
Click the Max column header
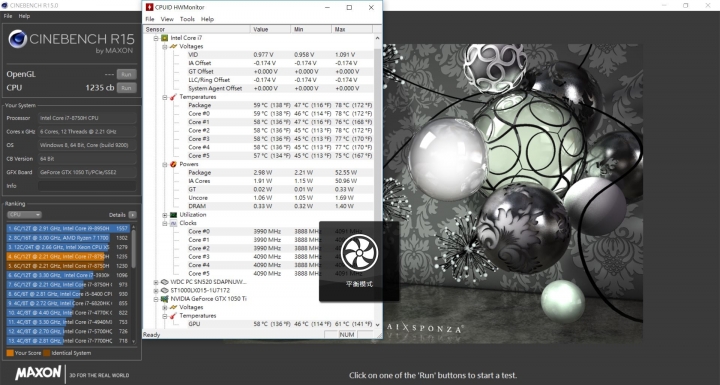(352, 29)
